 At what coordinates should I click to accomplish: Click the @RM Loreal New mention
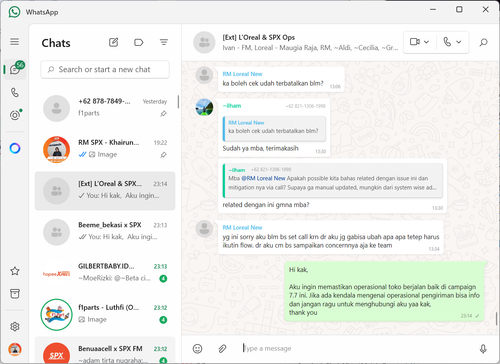pos(263,178)
